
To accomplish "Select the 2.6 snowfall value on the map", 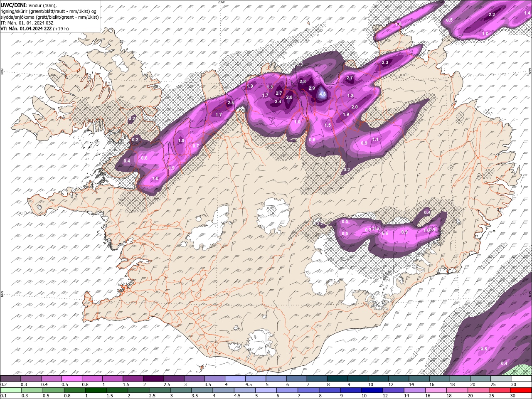I will coord(230,103).
